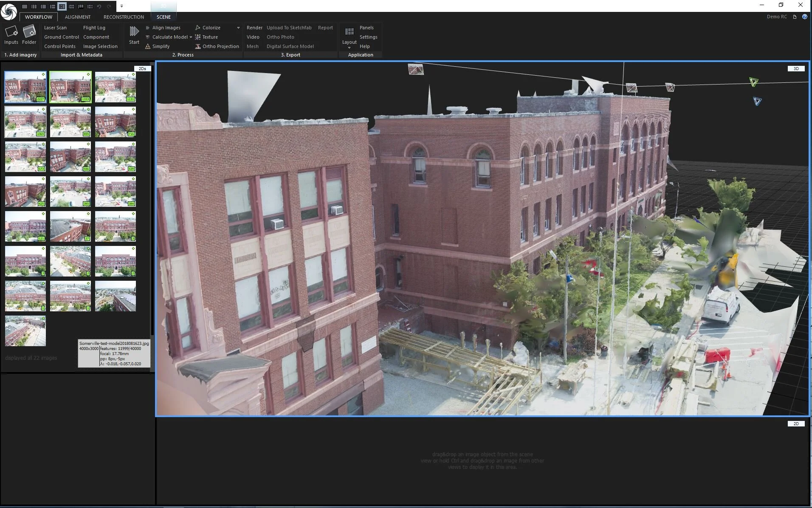Viewport: 812px width, 508px height.
Task: Select the top-left camera marker in 3D view
Action: coord(416,69)
